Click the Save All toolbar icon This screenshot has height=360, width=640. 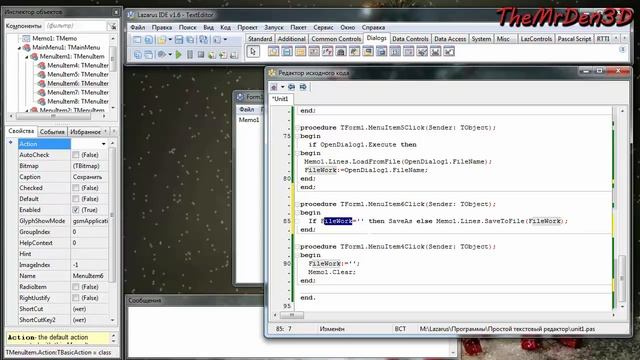point(190,40)
